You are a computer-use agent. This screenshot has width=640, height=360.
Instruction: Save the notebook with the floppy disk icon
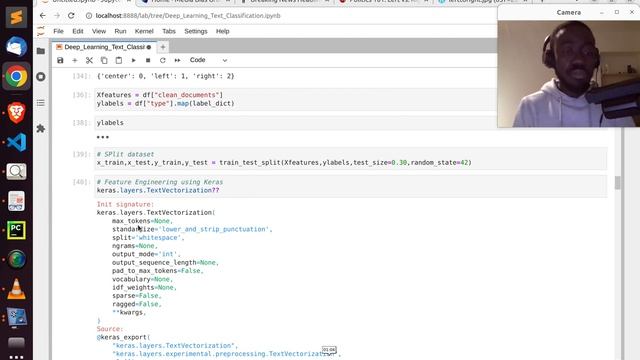pos(60,60)
